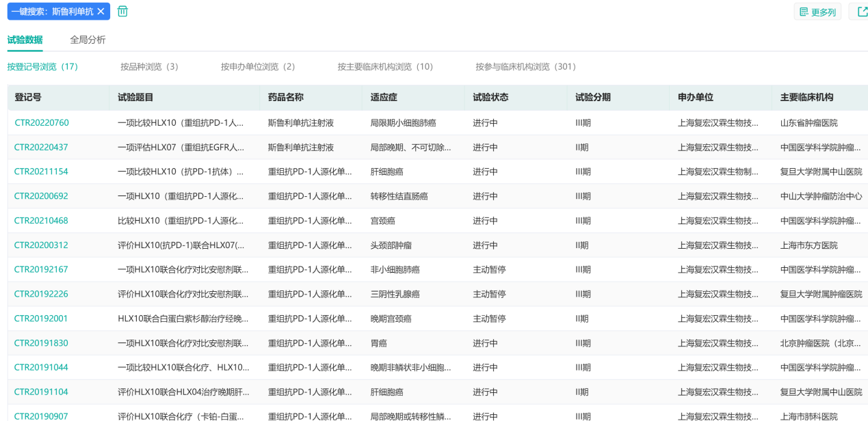Open trial CTR20220760 link
This screenshot has width=868, height=421.
(x=41, y=123)
